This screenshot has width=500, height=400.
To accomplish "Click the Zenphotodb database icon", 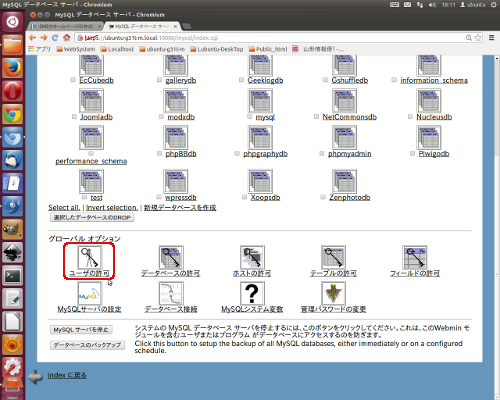I will 345,181.
